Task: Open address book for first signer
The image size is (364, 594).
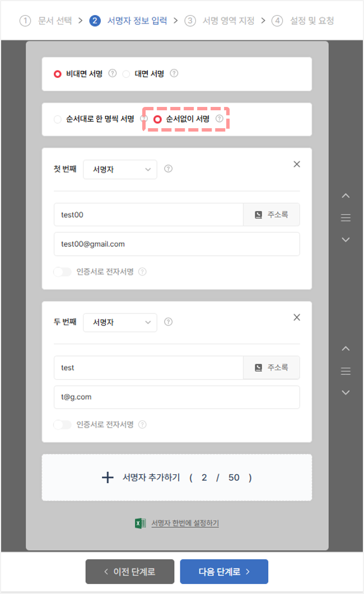Action: [x=271, y=215]
